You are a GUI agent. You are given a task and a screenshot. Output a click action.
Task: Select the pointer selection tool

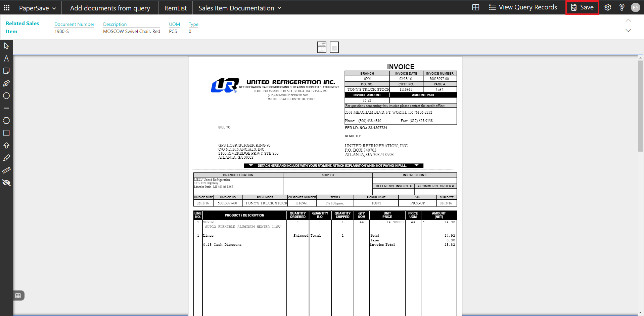(x=6, y=46)
